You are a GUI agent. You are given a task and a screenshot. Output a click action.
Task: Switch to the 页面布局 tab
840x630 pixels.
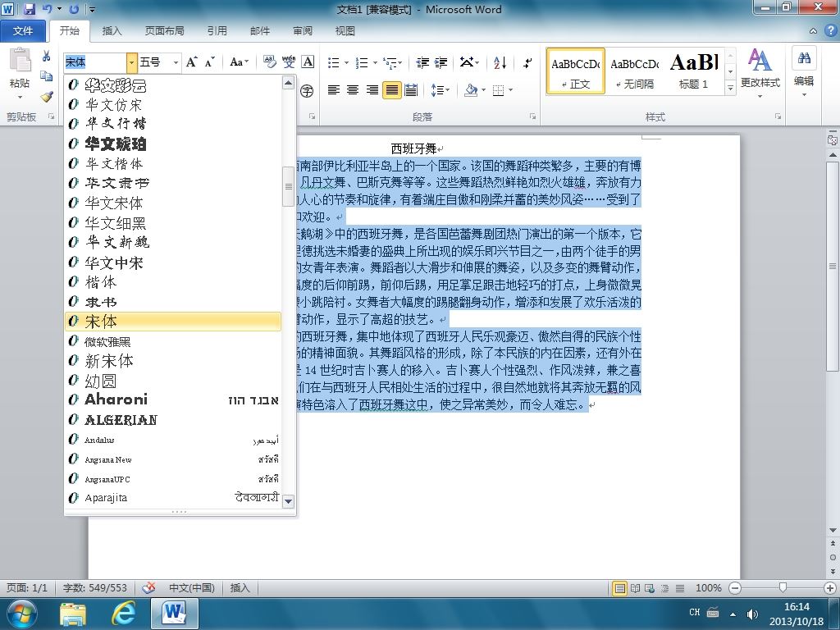click(164, 31)
